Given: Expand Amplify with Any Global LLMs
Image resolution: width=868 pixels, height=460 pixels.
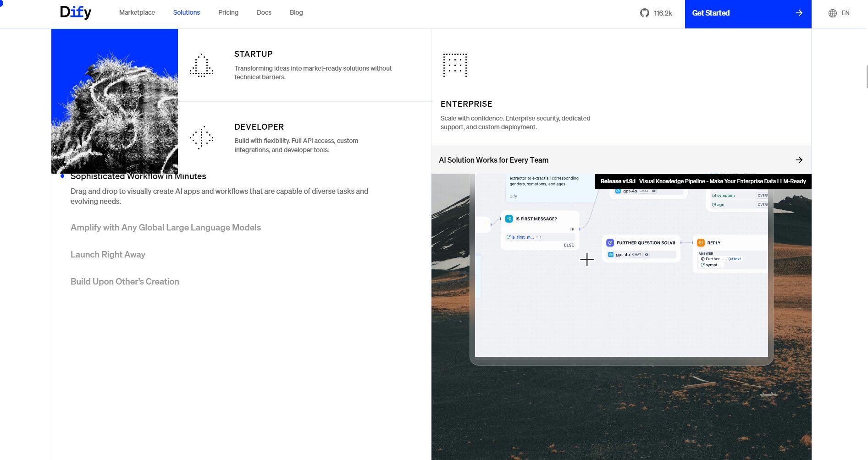Looking at the screenshot, I should 166,228.
